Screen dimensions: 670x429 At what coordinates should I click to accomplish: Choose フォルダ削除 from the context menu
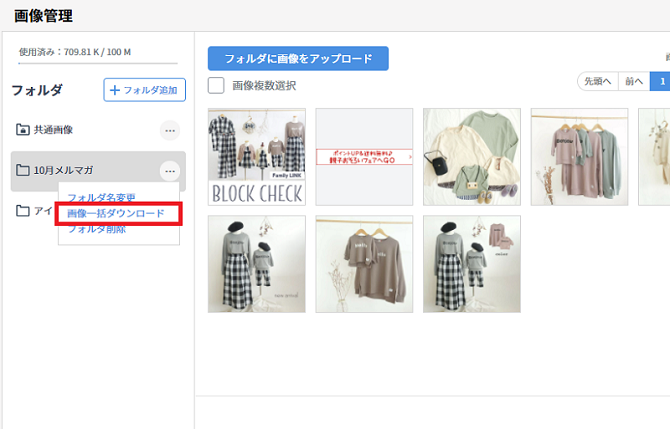97,229
